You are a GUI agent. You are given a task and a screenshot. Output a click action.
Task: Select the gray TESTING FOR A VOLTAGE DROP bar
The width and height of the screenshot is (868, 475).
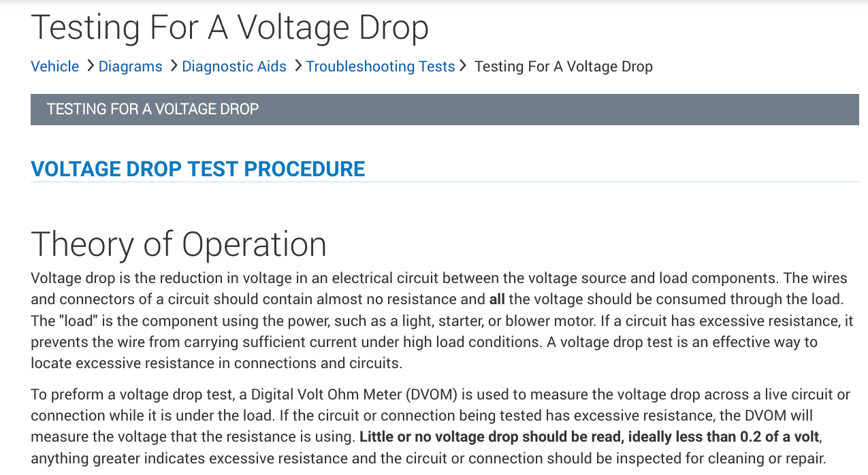445,109
